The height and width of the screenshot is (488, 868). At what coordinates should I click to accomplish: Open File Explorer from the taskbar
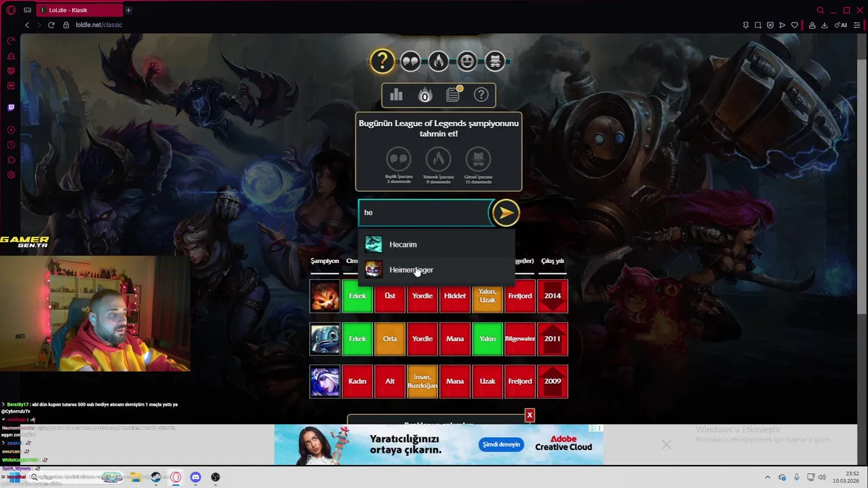tap(136, 477)
